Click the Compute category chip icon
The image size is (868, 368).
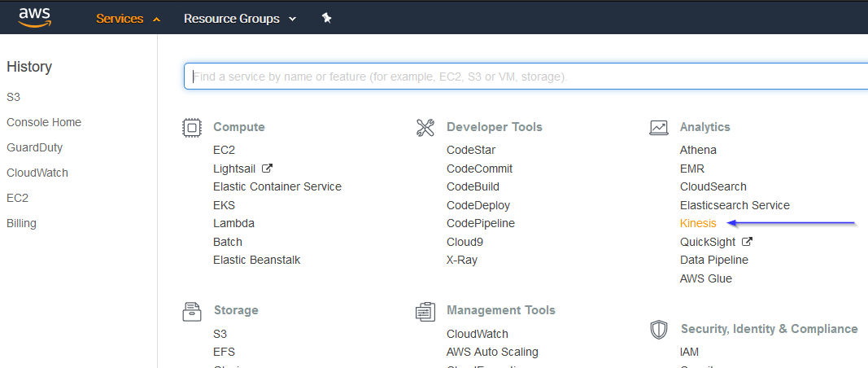pyautogui.click(x=192, y=128)
